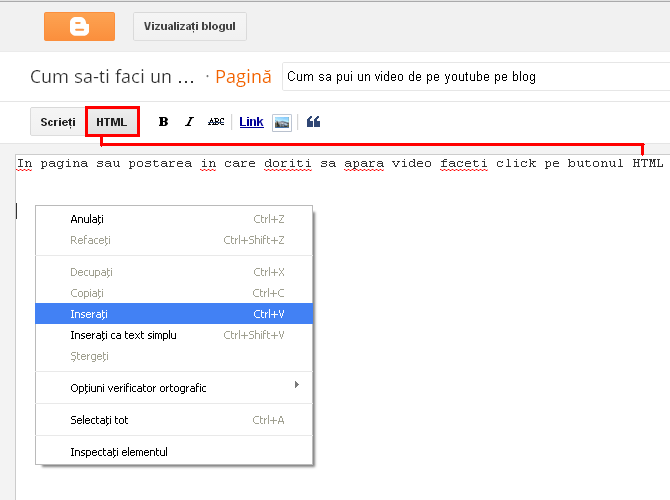Select Copiați in the context menu

point(174,293)
